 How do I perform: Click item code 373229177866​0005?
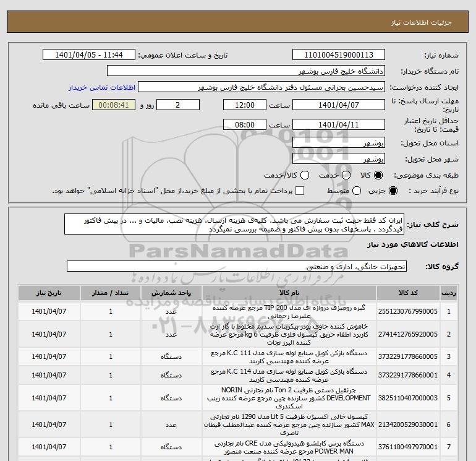point(408,356)
